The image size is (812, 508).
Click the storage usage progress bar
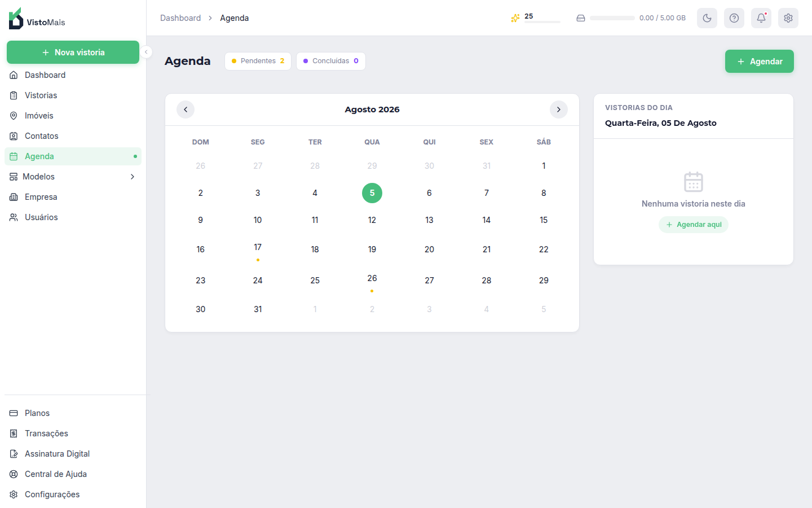pos(612,18)
